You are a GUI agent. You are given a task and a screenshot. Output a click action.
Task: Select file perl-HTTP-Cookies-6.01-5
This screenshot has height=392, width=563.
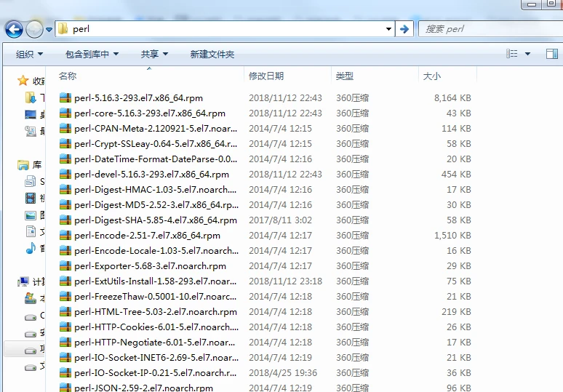[156, 327]
